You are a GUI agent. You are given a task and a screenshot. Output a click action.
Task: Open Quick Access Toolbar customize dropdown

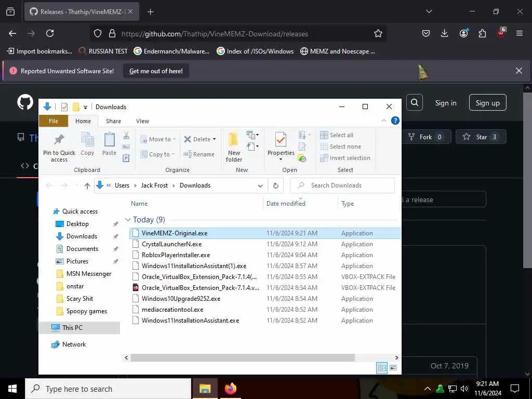click(86, 107)
